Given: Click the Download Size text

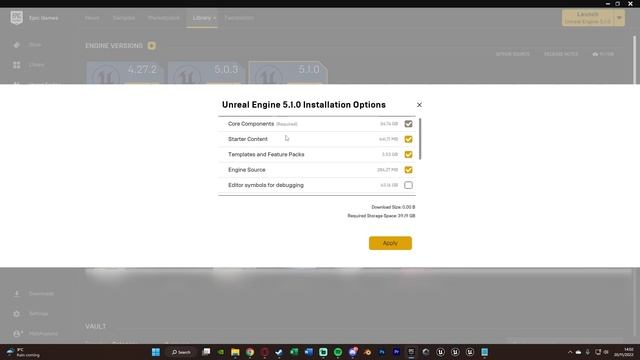Looking at the screenshot, I should pos(393,207).
